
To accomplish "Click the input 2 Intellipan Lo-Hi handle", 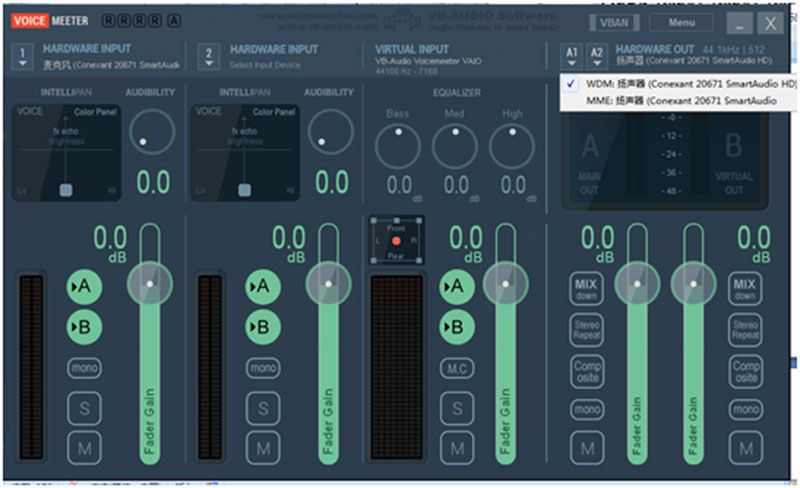I will (244, 190).
